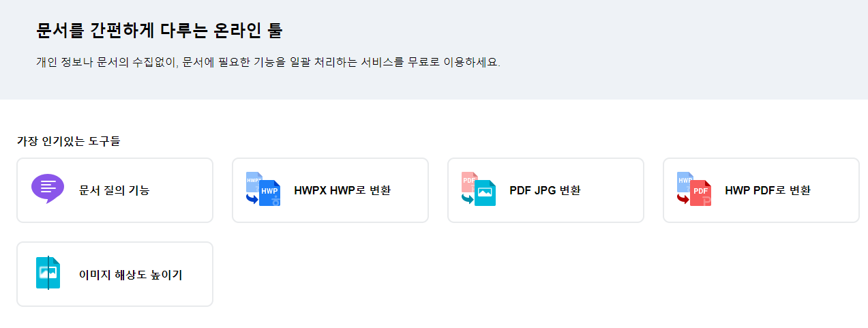Click the teal picture badge in the PDF JPG icon
The height and width of the screenshot is (328, 868).
tap(485, 193)
